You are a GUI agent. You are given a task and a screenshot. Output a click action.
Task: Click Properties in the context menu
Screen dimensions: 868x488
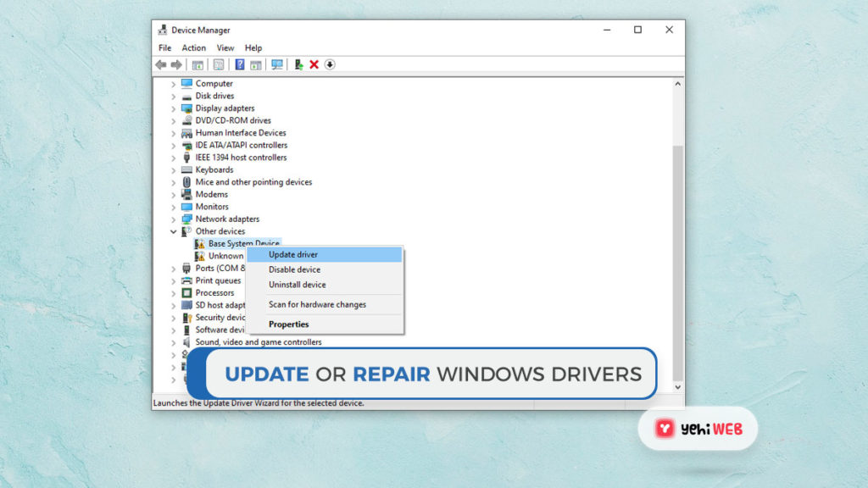(288, 324)
